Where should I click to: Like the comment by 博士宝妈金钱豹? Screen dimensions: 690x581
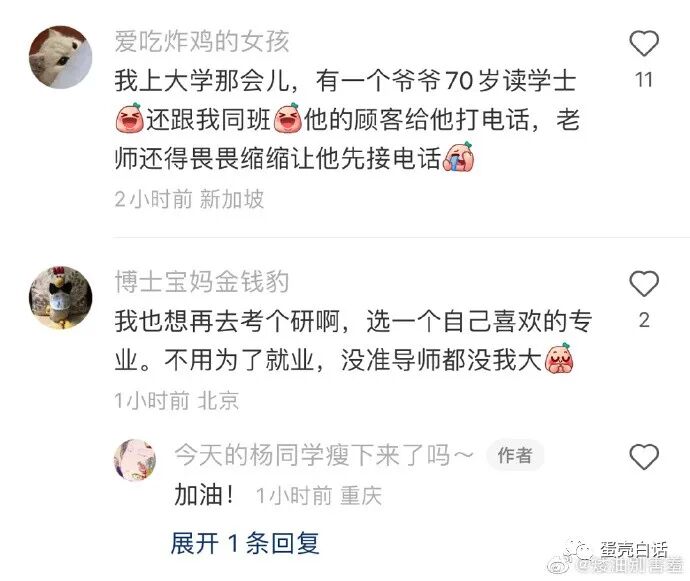[x=644, y=283]
